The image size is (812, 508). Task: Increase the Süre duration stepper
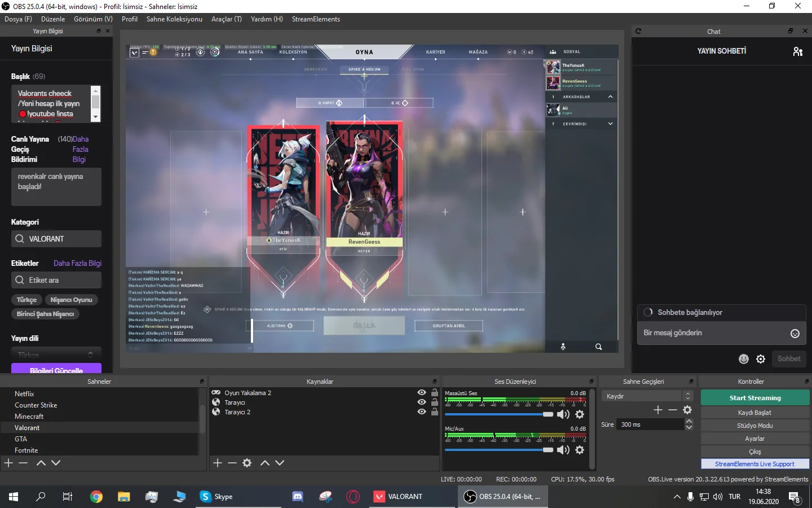coord(689,421)
